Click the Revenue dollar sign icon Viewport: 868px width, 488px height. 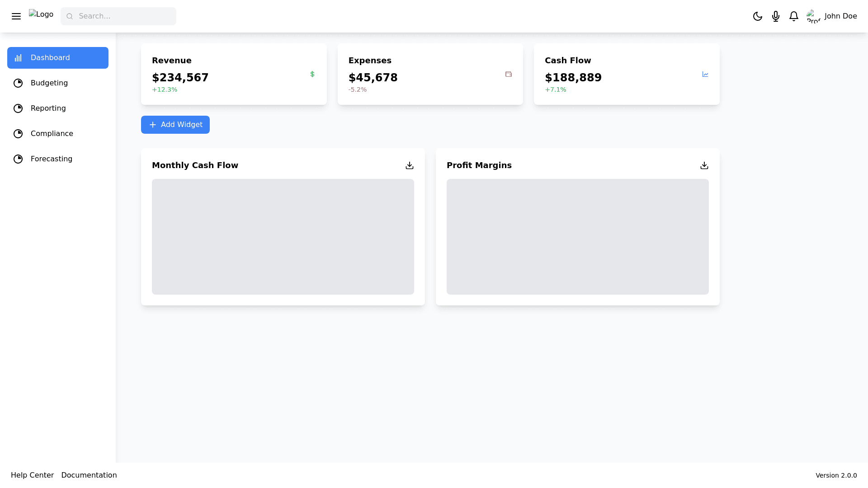312,74
